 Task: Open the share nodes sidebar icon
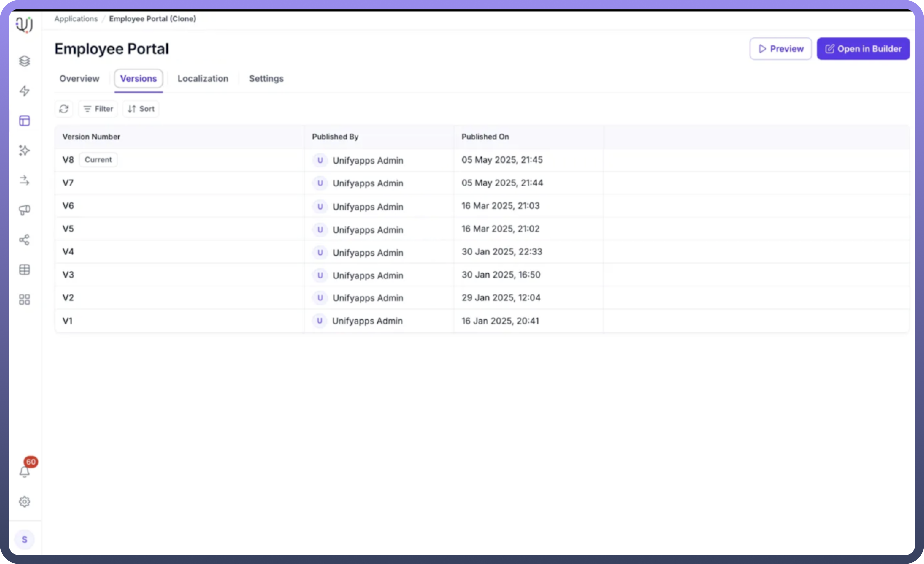(24, 240)
